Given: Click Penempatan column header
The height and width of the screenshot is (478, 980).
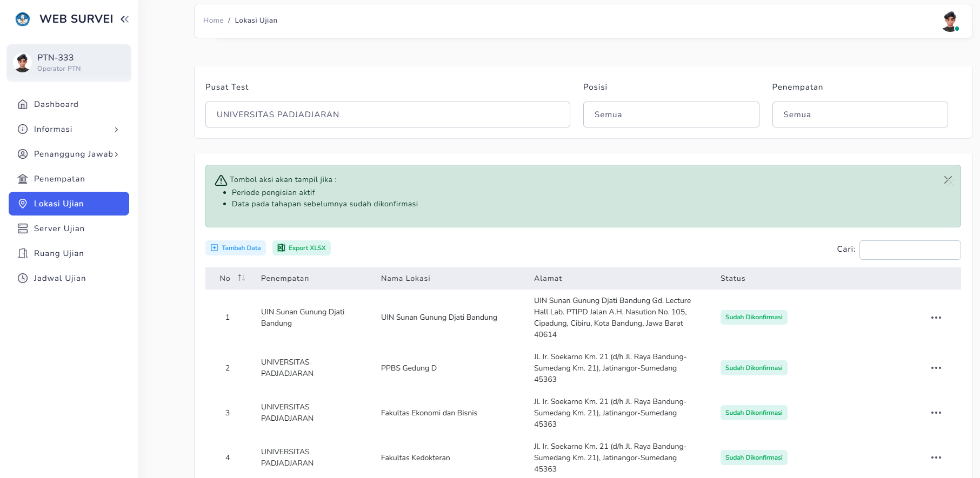Looking at the screenshot, I should coord(285,278).
